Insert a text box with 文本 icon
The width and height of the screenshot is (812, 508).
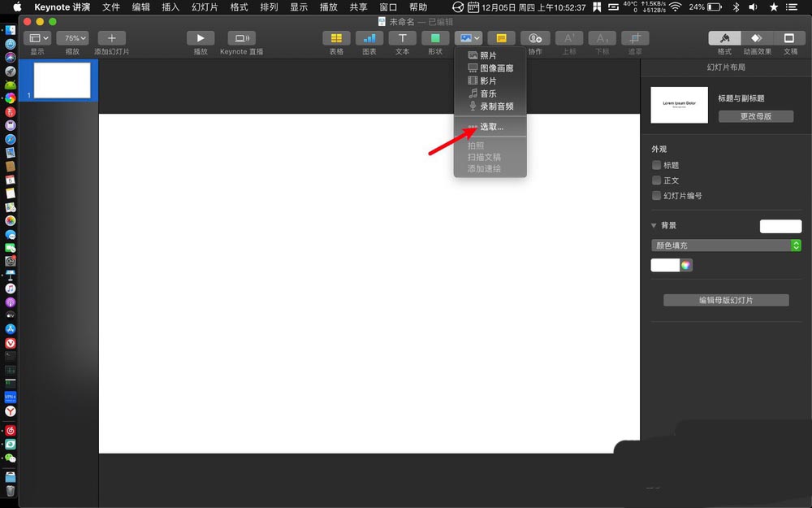(x=402, y=38)
